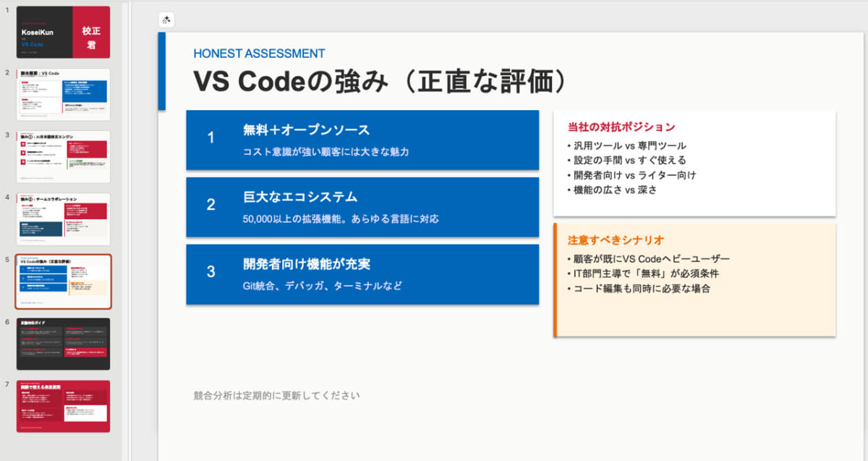The height and width of the screenshot is (461, 868).
Task: Select the 'HONEST ASSESSMENT' subtitle text
Action: [259, 54]
